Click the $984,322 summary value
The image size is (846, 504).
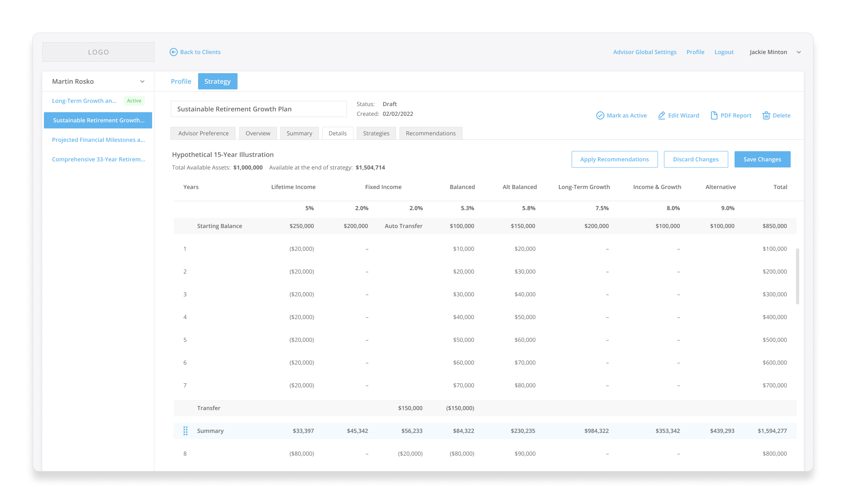point(597,431)
